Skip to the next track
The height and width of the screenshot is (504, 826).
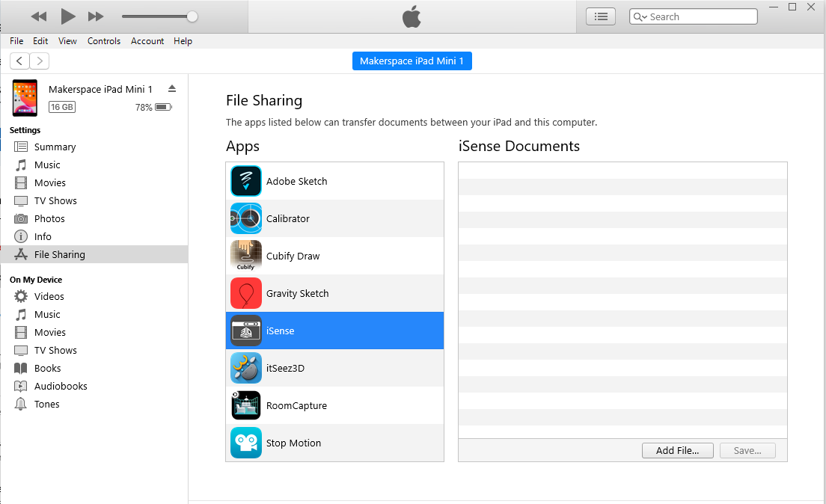[x=96, y=16]
